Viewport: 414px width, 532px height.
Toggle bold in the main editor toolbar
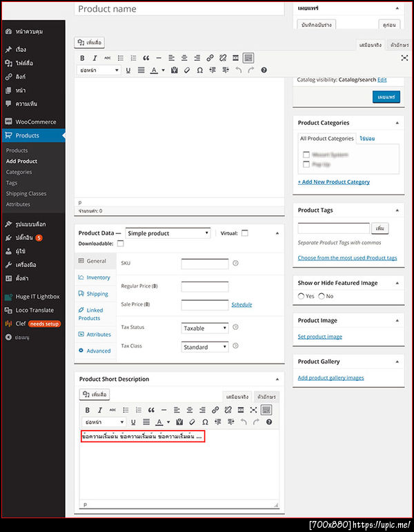pos(82,58)
